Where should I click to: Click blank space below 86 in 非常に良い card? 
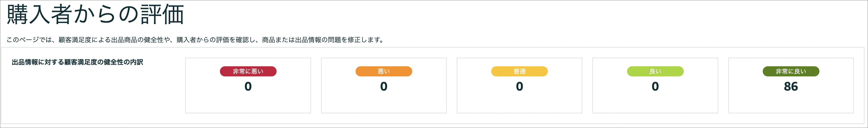[x=791, y=103]
